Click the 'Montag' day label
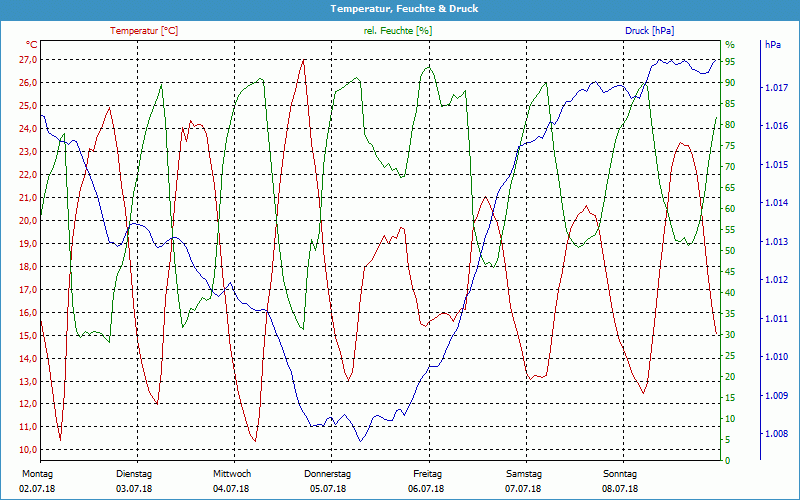800x500 pixels. tap(37, 474)
